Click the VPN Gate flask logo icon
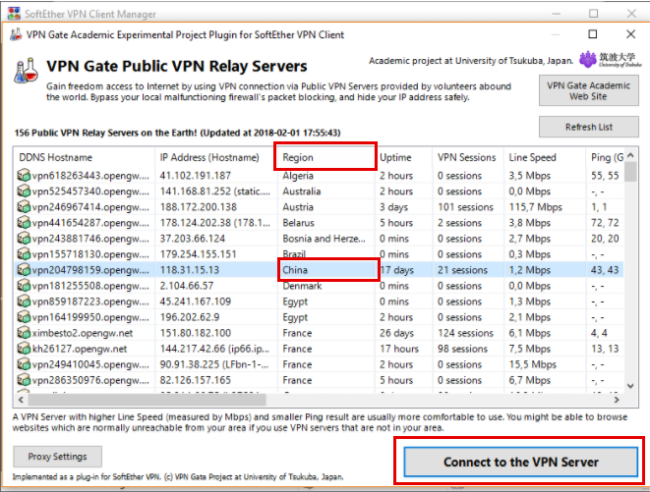650x492 pixels. (26, 70)
